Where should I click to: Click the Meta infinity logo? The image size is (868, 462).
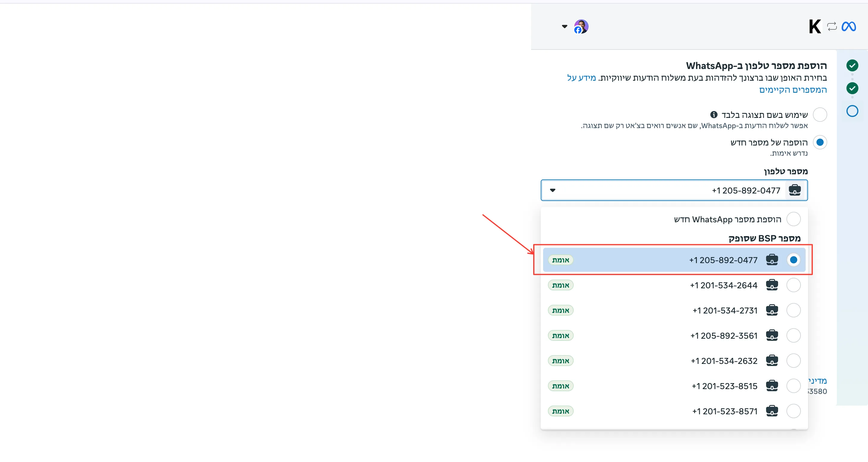(x=849, y=26)
